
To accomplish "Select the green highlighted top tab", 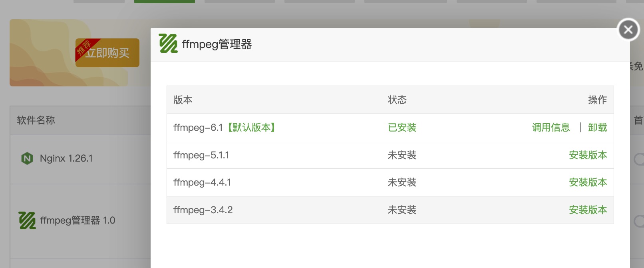I will coord(165,2).
